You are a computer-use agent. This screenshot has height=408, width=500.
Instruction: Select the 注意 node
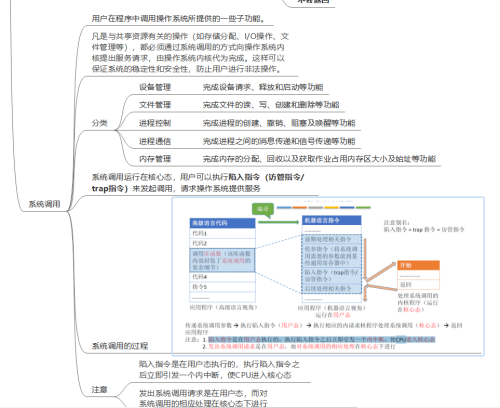click(99, 390)
